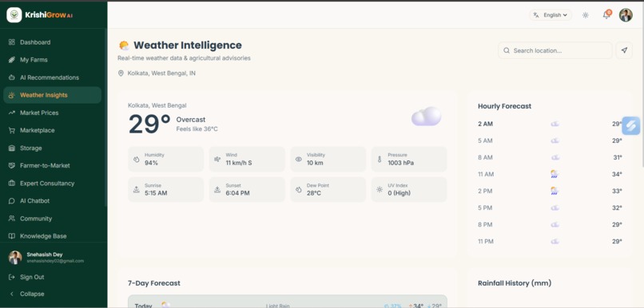This screenshot has height=308, width=644.
Task: Select the 5 AM hourly forecast row
Action: coord(550,140)
